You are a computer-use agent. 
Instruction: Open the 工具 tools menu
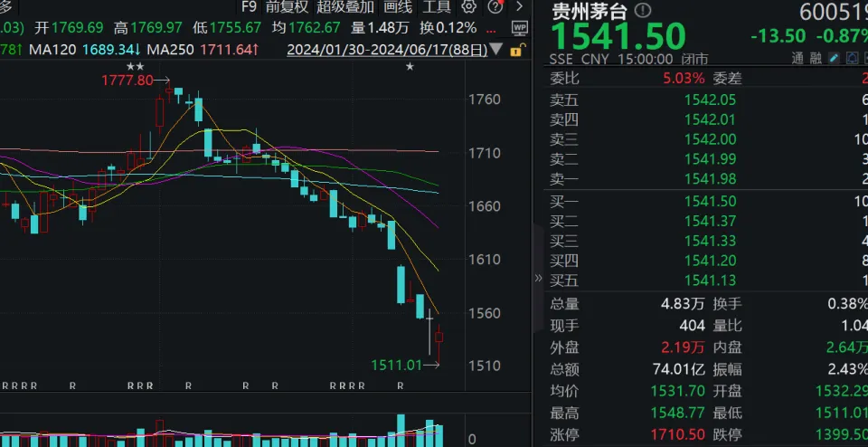click(x=438, y=6)
